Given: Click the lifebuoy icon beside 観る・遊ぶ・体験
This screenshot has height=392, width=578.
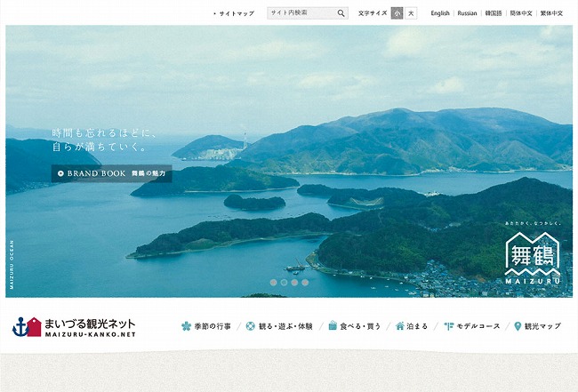Looking at the screenshot, I should [250, 326].
